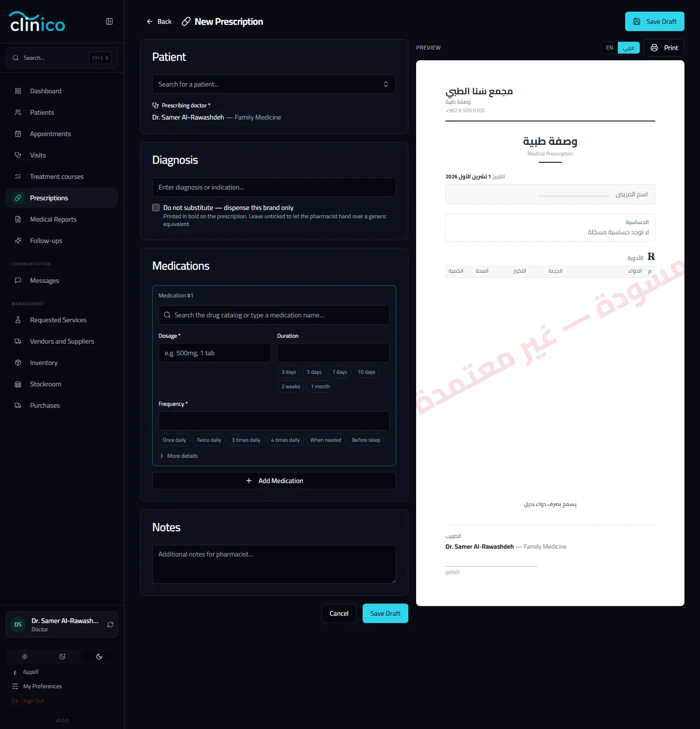This screenshot has width=700, height=729.
Task: Select the system theme toggle
Action: coord(62,657)
